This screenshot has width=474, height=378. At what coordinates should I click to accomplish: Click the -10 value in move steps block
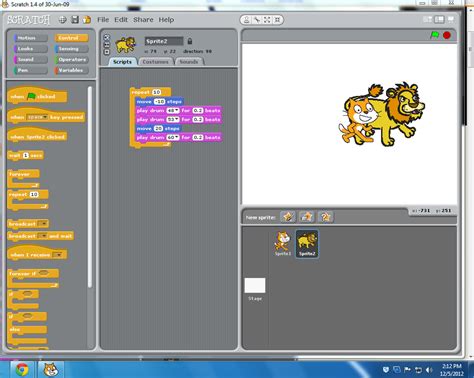pyautogui.click(x=159, y=101)
